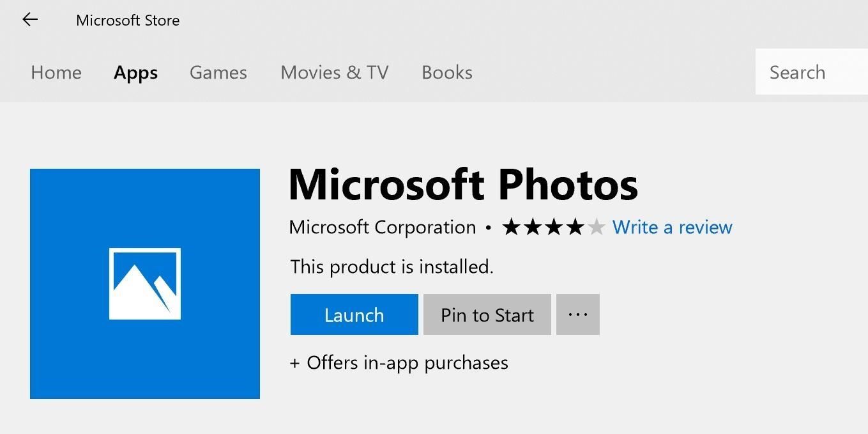868x434 pixels.
Task: Click inside the Search field
Action: [x=811, y=72]
